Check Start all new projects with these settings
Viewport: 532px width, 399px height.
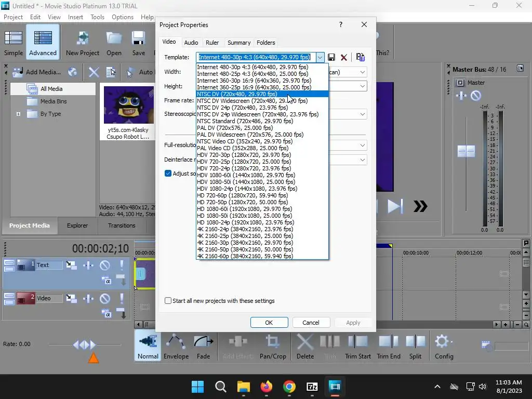click(168, 301)
